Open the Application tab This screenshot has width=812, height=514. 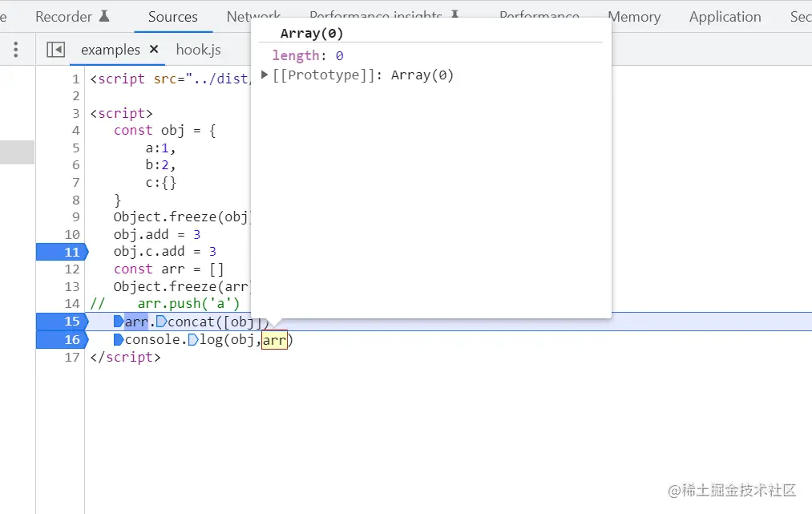click(725, 17)
